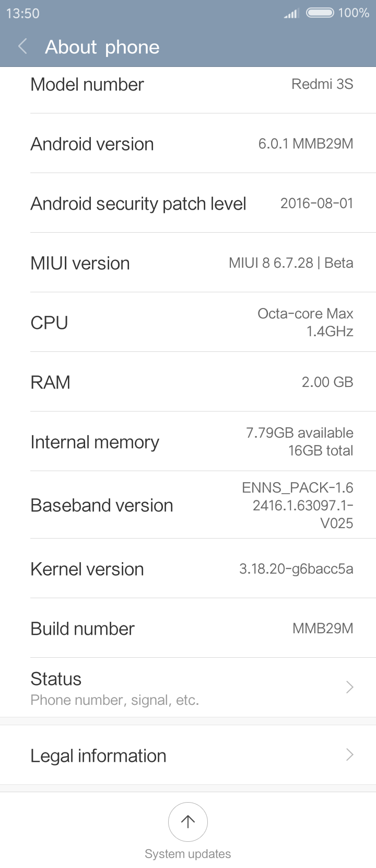This screenshot has width=376, height=868.
Task: Open the Status chevron arrow
Action: click(350, 687)
